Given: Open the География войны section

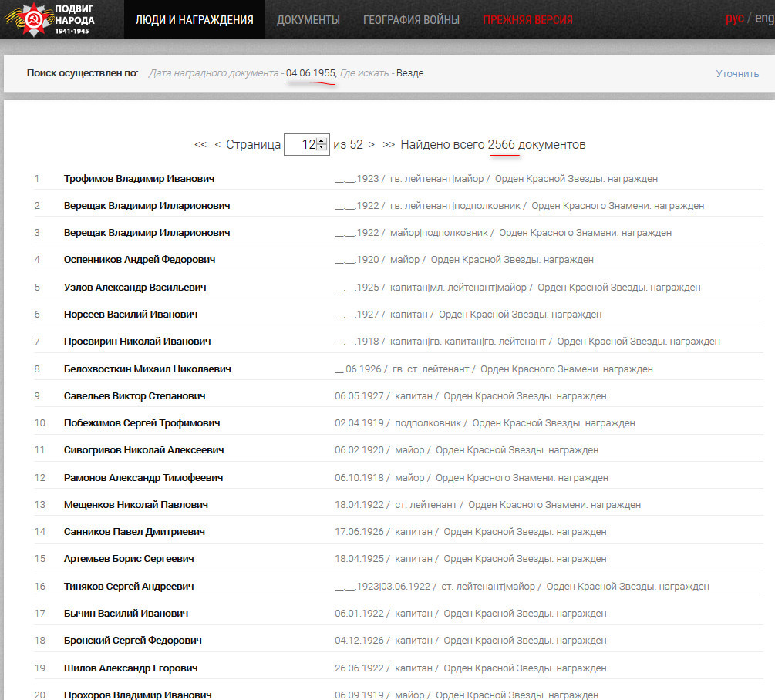Looking at the screenshot, I should click(x=411, y=19).
